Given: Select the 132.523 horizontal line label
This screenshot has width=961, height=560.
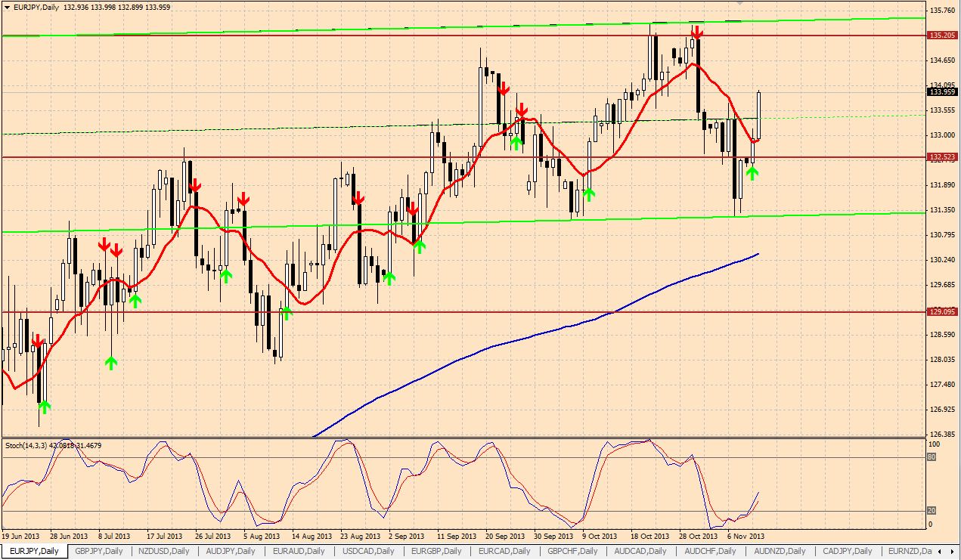Looking at the screenshot, I should (943, 157).
